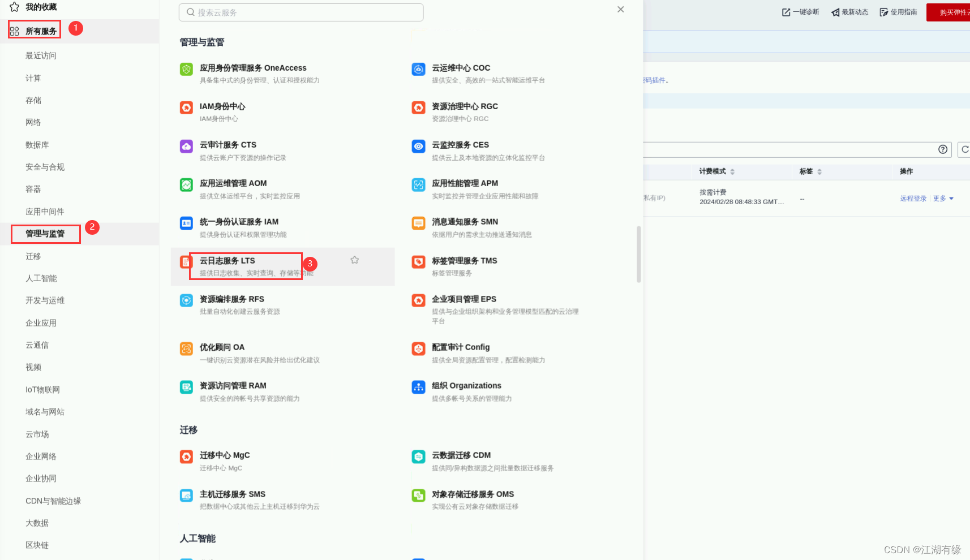Screen dimensions: 970x560
Task: Click the OneAccess service icon
Action: coord(186,69)
